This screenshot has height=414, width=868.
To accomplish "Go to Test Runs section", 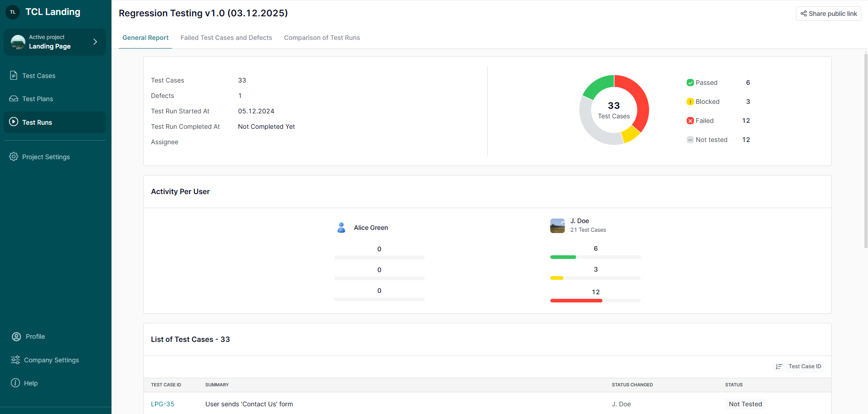I will (55, 122).
